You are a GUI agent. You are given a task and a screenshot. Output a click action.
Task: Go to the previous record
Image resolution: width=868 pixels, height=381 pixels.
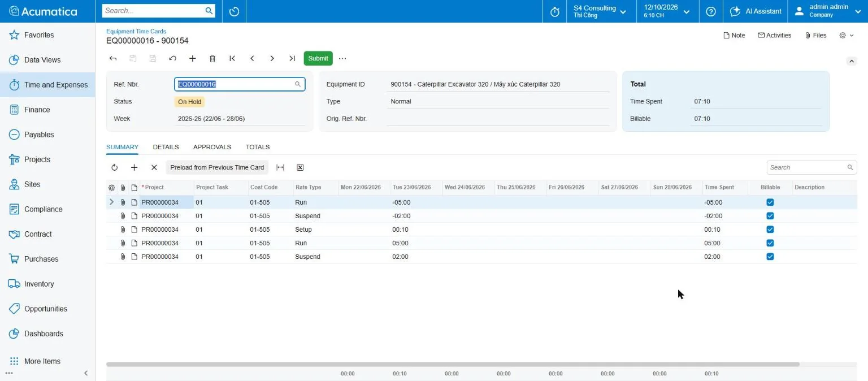pyautogui.click(x=252, y=58)
